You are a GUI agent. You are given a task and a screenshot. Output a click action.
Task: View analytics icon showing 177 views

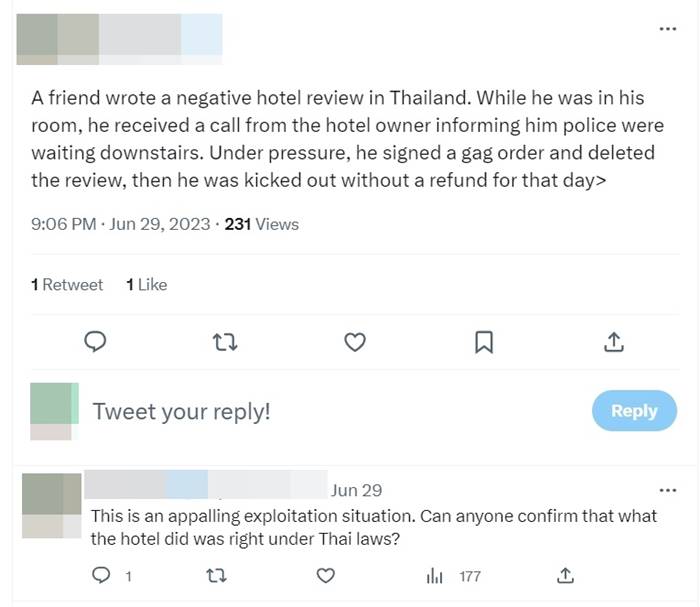coord(435,576)
